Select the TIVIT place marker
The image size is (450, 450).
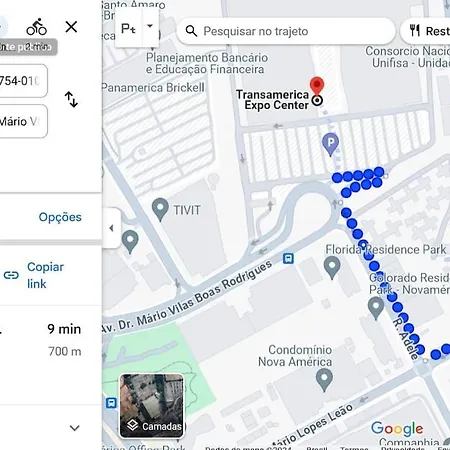pos(160,209)
